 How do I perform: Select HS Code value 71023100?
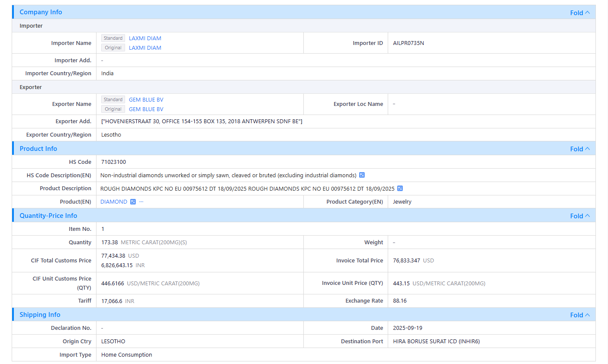[113, 162]
